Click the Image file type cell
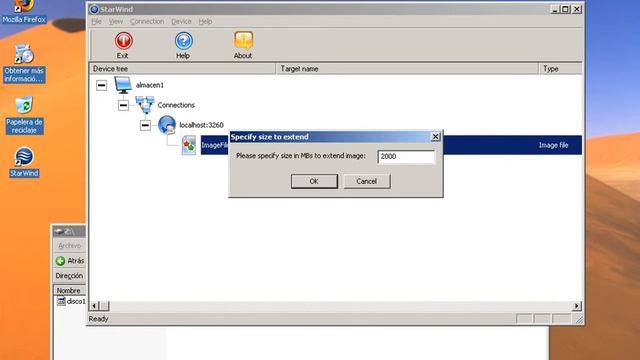Viewport: 640px width, 360px height. pyautogui.click(x=553, y=145)
